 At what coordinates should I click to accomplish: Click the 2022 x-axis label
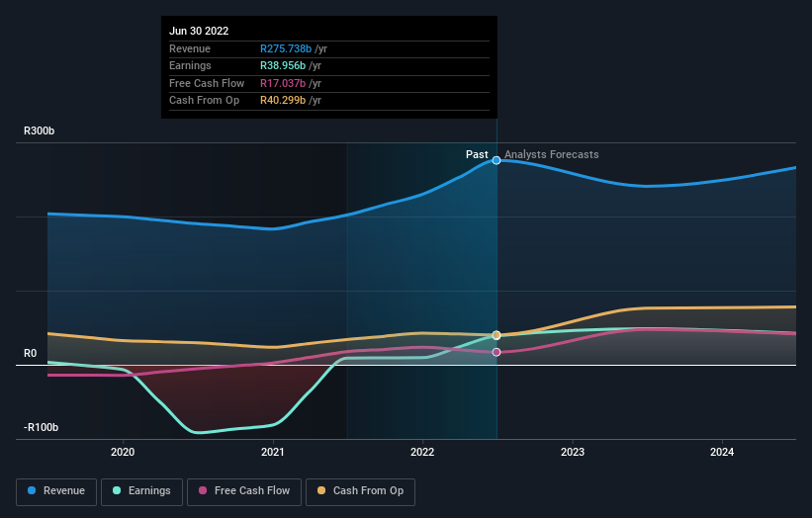tap(422, 452)
